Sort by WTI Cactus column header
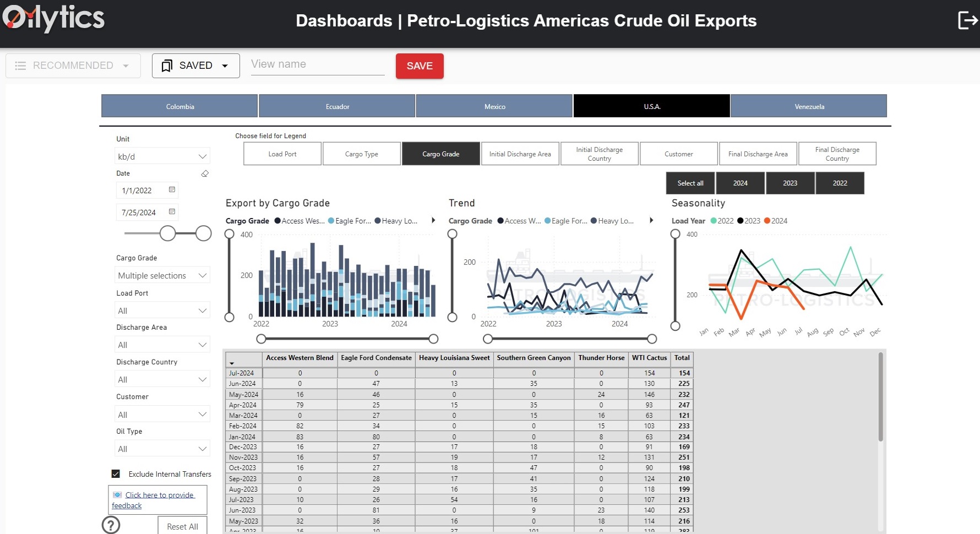The width and height of the screenshot is (980, 534). (649, 358)
